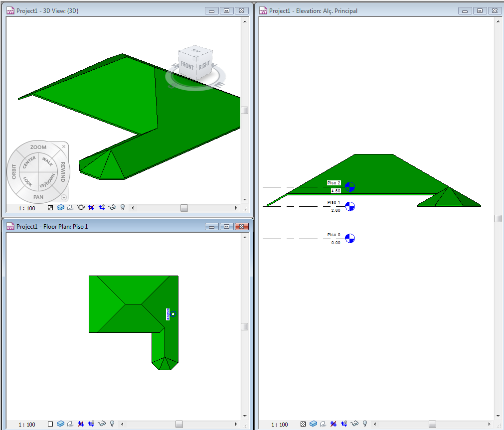Image resolution: width=504 pixels, height=430 pixels.
Task: Click the UP/DOWN wedge on the SteeringWheel
Action: pyautogui.click(x=47, y=181)
